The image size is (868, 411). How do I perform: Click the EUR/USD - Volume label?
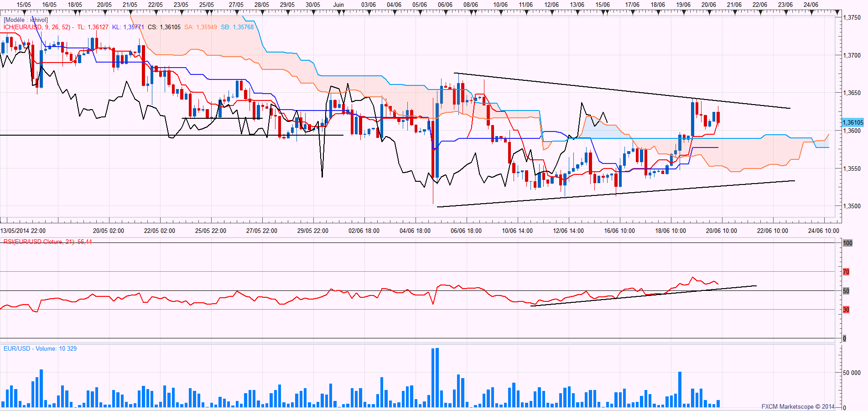pyautogui.click(x=40, y=348)
